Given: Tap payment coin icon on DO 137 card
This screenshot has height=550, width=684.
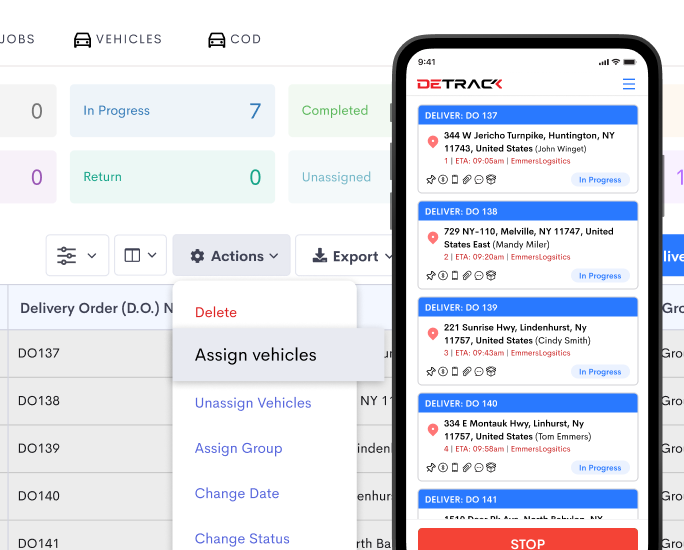Looking at the screenshot, I should click(443, 179).
